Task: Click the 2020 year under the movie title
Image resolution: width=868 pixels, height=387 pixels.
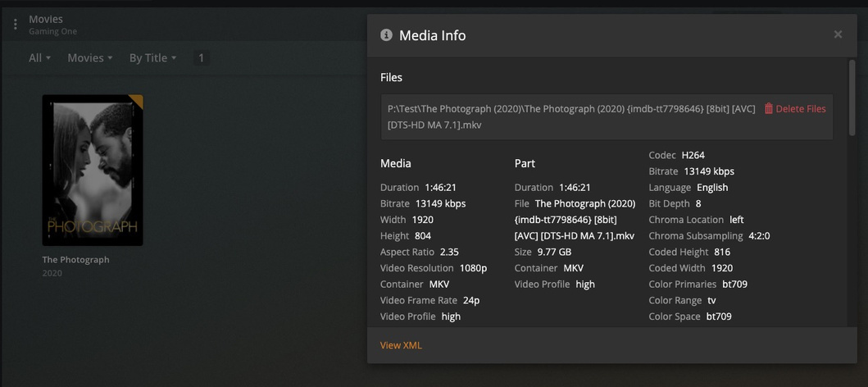Action: coord(52,273)
